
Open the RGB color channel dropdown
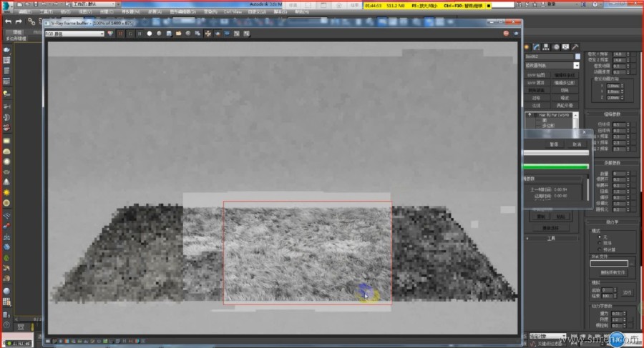(x=74, y=34)
